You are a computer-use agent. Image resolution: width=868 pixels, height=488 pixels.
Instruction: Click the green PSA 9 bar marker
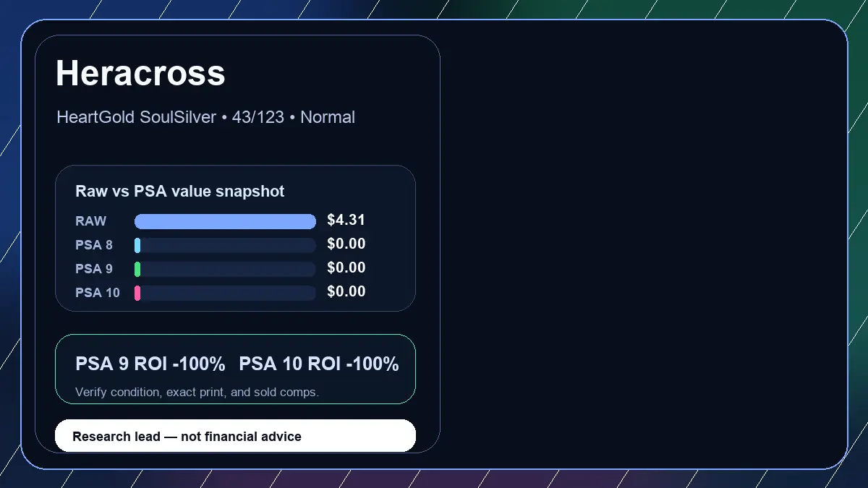point(137,269)
